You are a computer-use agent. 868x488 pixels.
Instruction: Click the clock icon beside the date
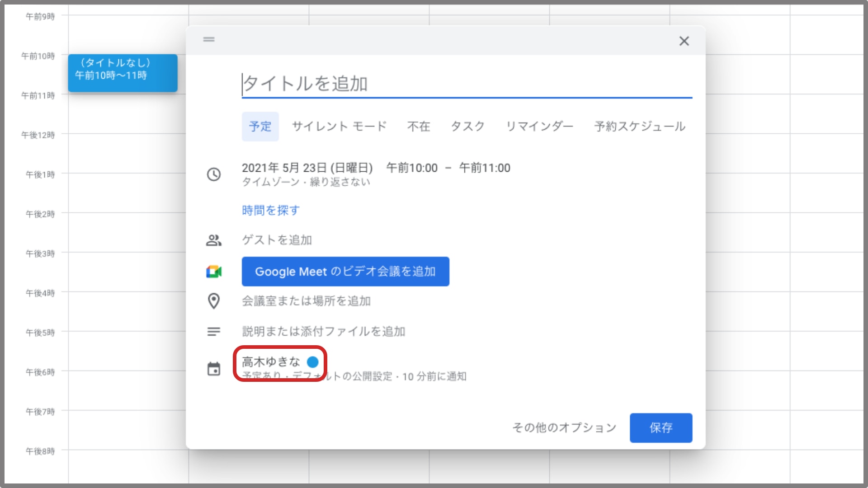(214, 174)
